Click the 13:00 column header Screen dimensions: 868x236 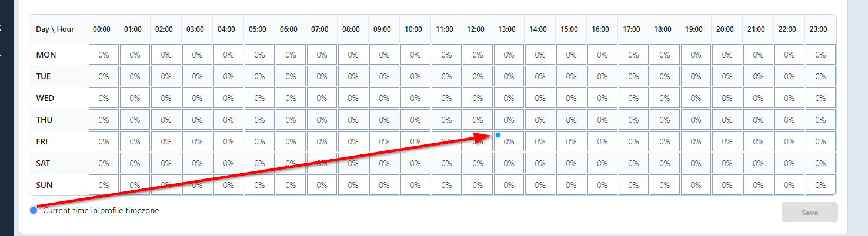point(508,29)
